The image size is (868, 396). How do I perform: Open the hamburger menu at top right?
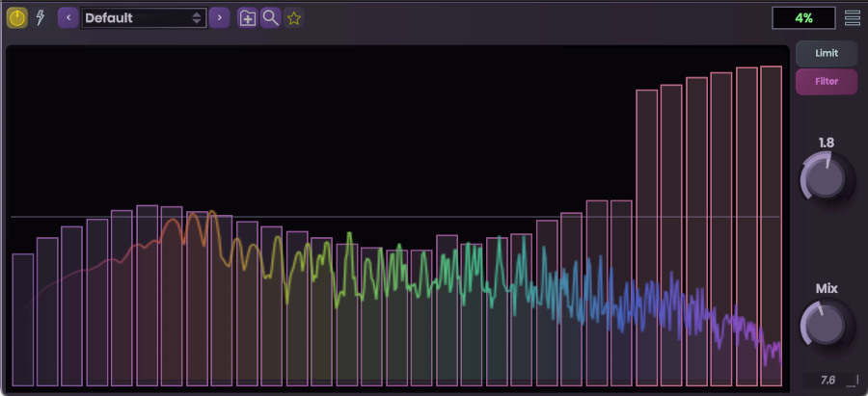click(x=853, y=17)
